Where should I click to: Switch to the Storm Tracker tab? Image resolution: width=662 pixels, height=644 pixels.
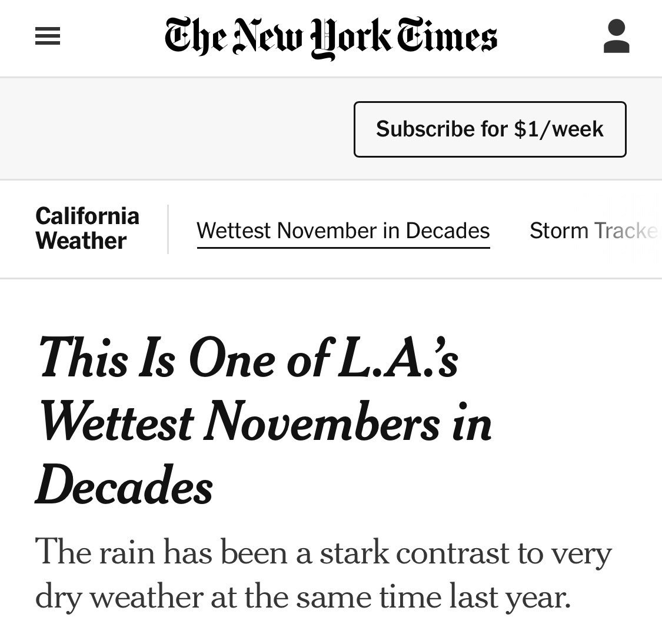click(x=593, y=231)
